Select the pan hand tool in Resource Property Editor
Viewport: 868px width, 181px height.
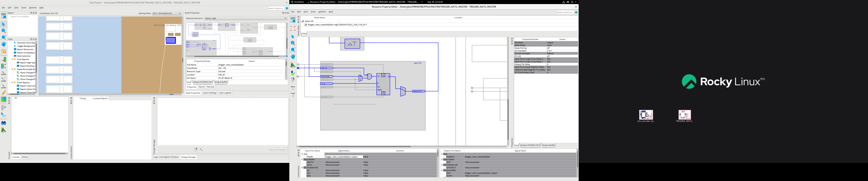pos(293,57)
